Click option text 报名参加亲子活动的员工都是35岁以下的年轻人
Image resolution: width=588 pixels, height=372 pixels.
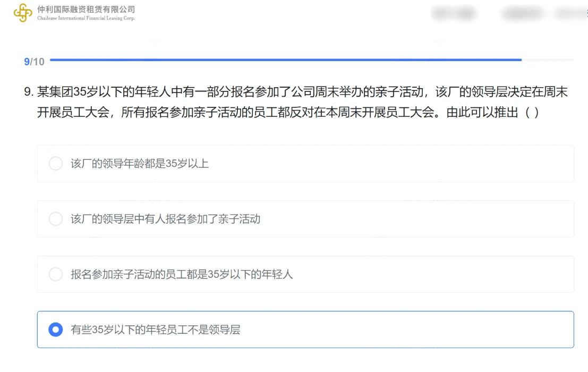(182, 274)
